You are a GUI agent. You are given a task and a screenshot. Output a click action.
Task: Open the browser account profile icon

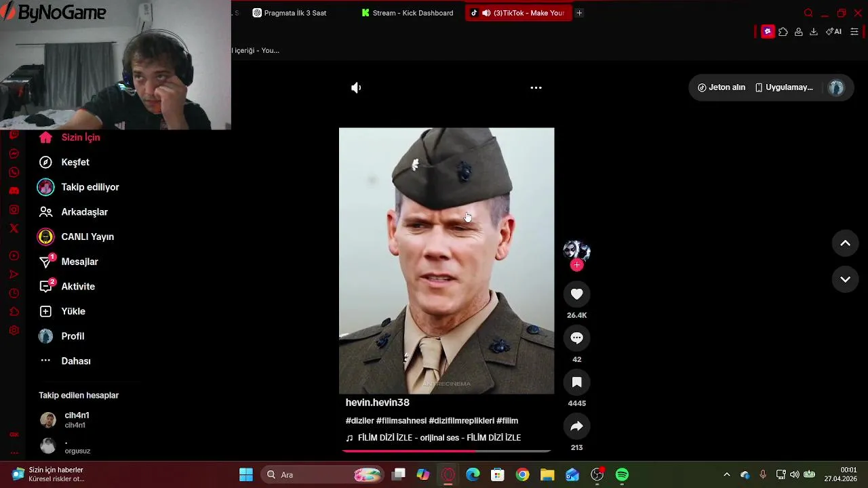798,32
